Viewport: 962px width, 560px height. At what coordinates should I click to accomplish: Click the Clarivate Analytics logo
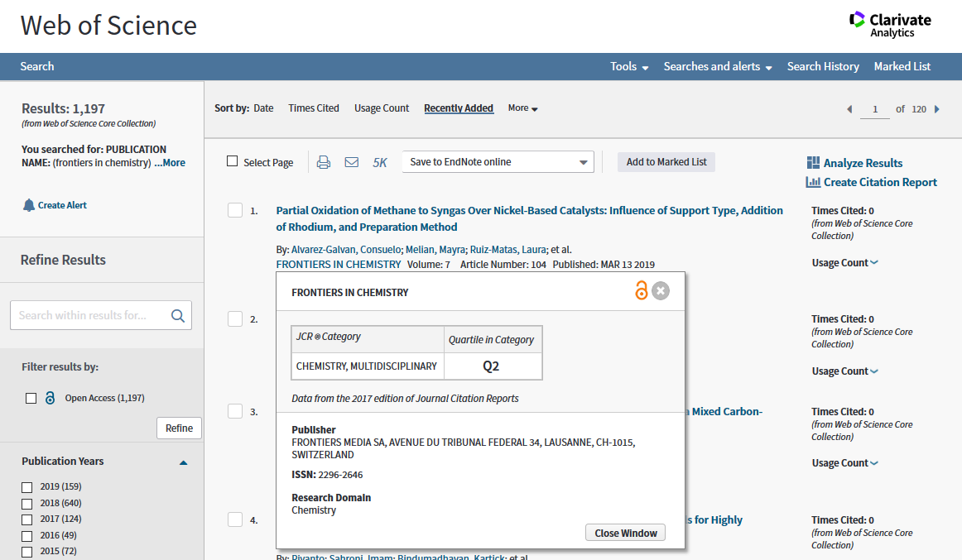click(x=890, y=25)
